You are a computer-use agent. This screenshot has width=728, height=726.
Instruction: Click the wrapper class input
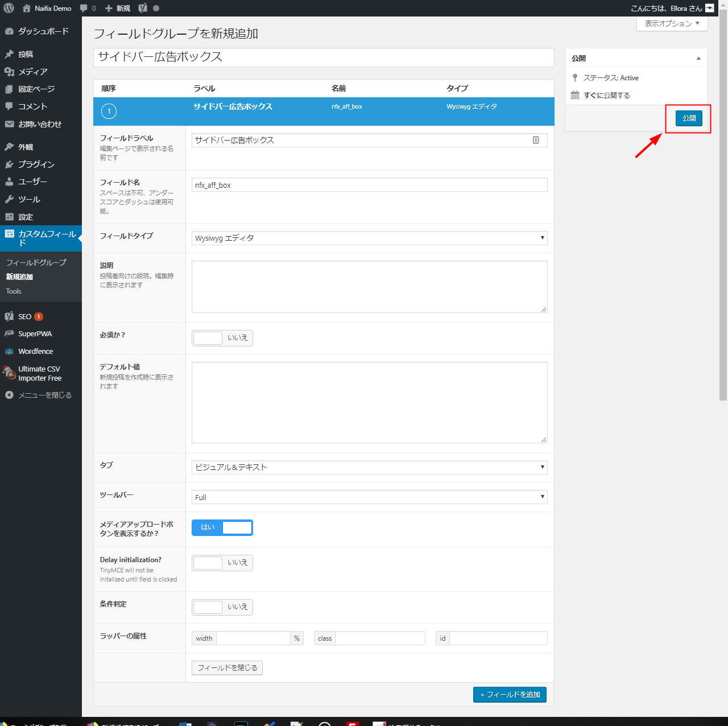(380, 638)
